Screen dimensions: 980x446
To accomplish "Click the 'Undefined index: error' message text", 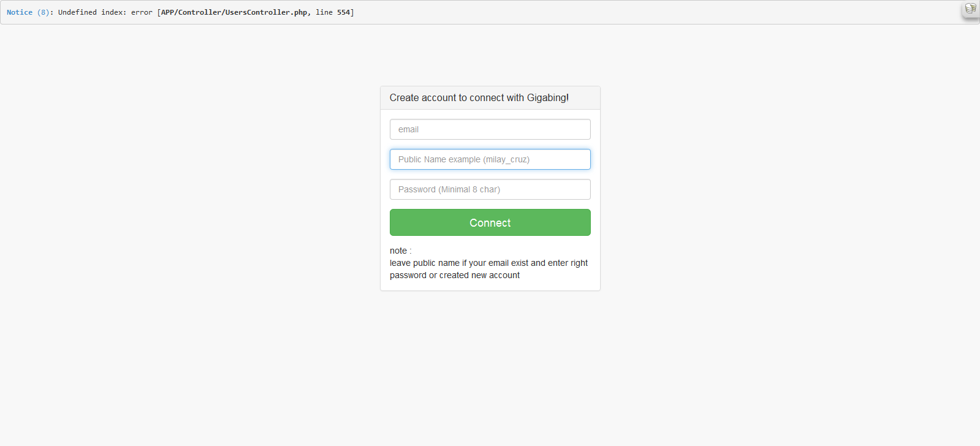I will pyautogui.click(x=105, y=12).
